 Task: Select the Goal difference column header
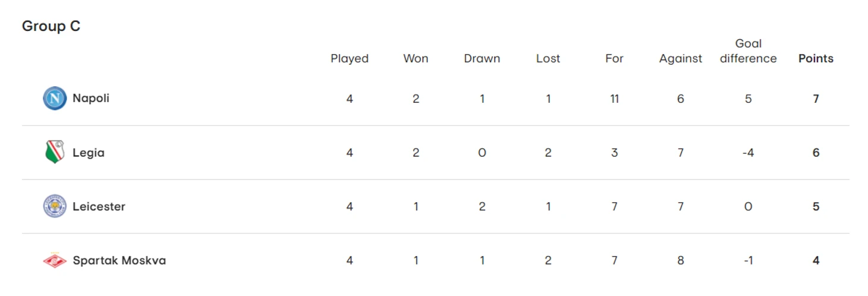tap(749, 51)
